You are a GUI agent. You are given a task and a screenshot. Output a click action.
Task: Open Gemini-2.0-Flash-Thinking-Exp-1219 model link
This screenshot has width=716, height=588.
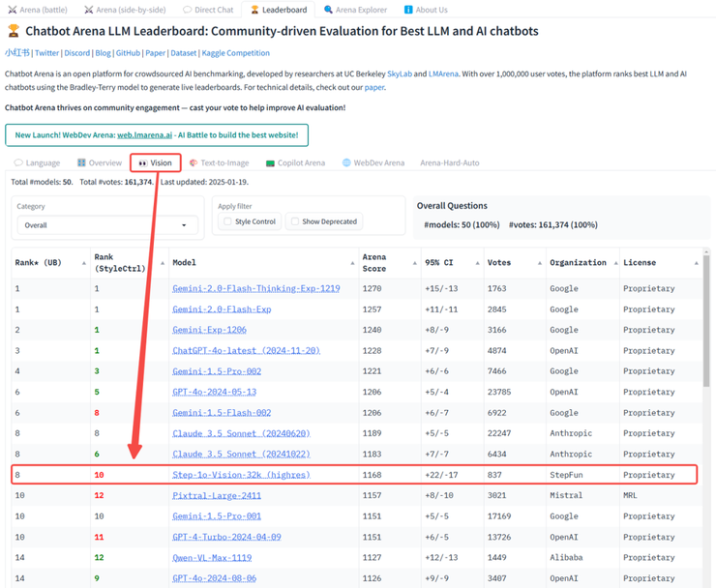[255, 288]
